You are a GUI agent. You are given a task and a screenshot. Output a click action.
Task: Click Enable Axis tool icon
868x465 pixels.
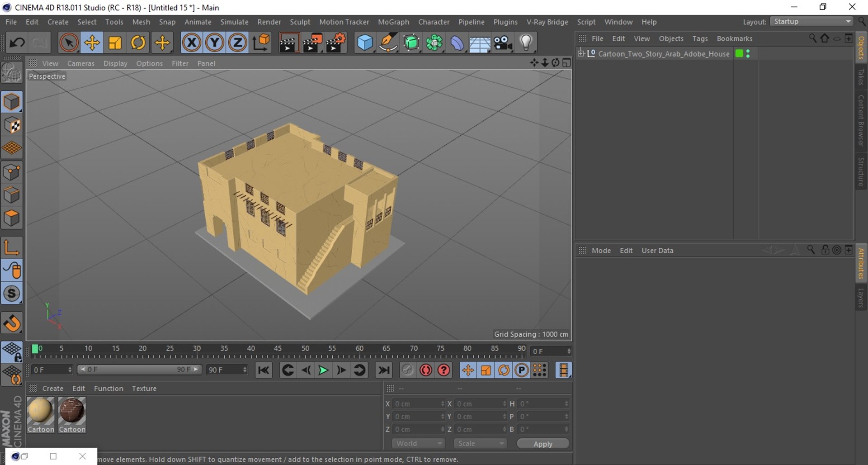(12, 247)
